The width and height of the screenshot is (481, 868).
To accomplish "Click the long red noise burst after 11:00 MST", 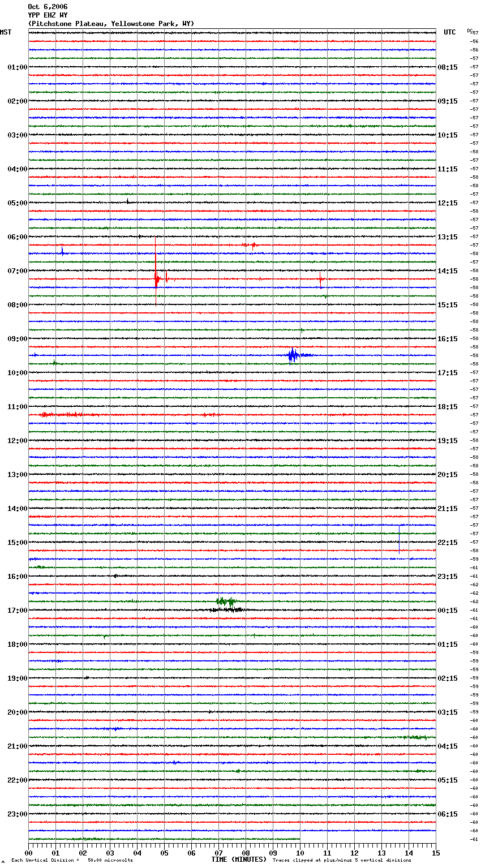I will click(68, 415).
